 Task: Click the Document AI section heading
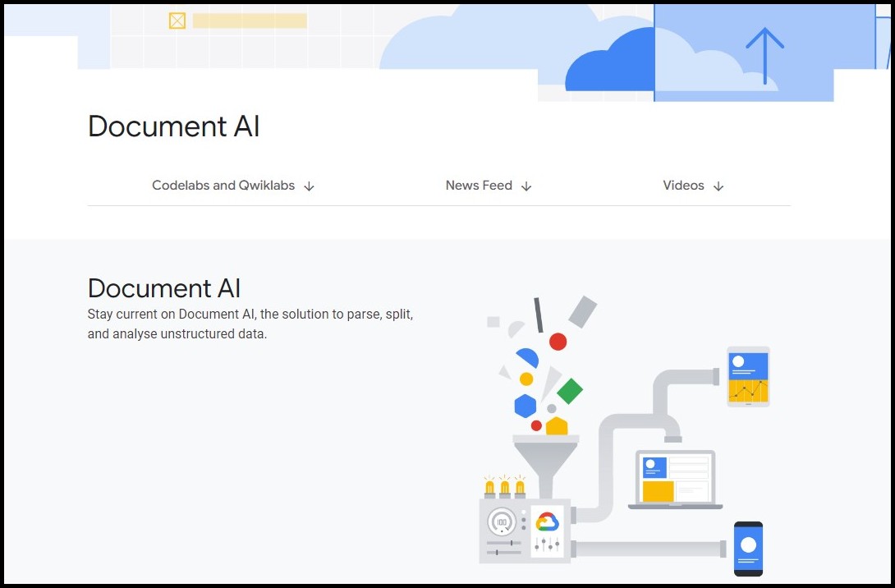click(x=164, y=288)
